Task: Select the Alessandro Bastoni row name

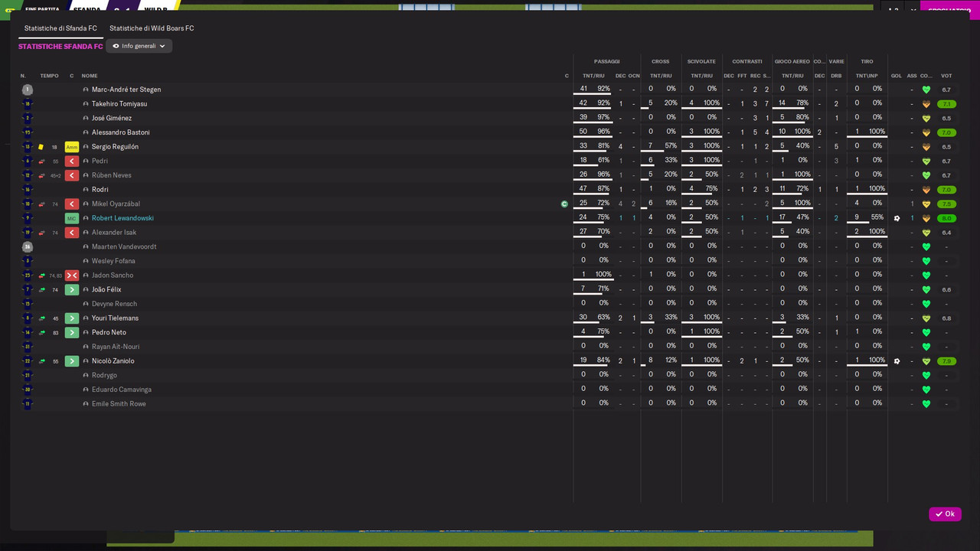Action: click(120, 132)
